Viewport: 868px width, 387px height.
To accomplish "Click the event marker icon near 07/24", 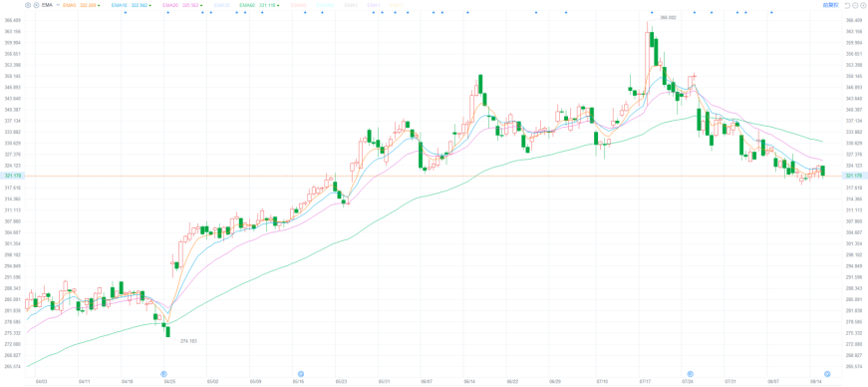I will 691,374.
